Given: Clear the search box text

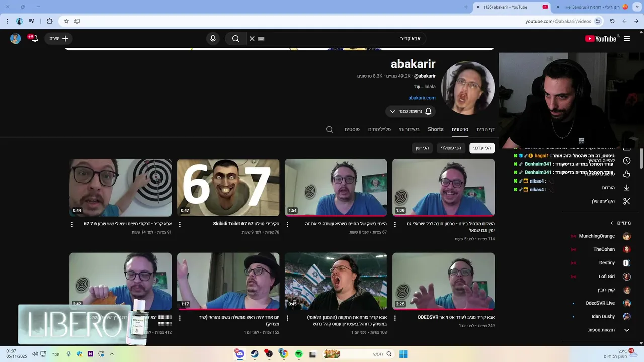Looking at the screenshot, I should [252, 39].
